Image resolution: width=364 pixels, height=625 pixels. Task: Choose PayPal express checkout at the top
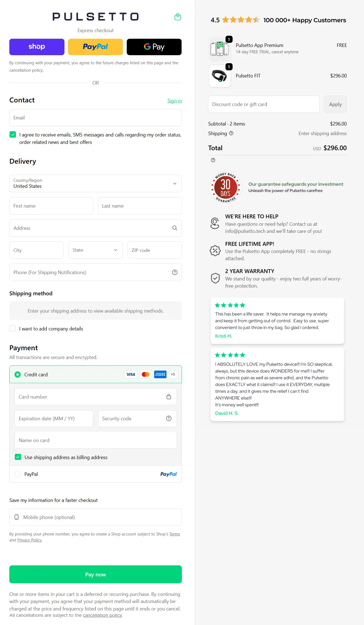(95, 47)
